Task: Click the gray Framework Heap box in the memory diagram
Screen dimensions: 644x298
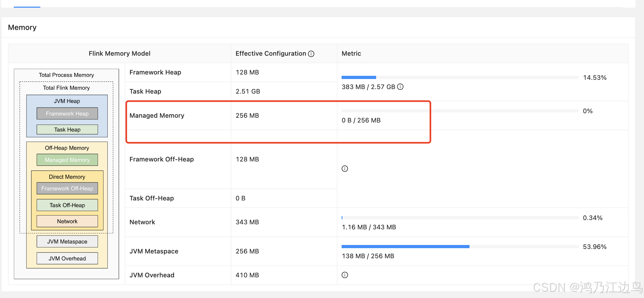Action: 67,113
